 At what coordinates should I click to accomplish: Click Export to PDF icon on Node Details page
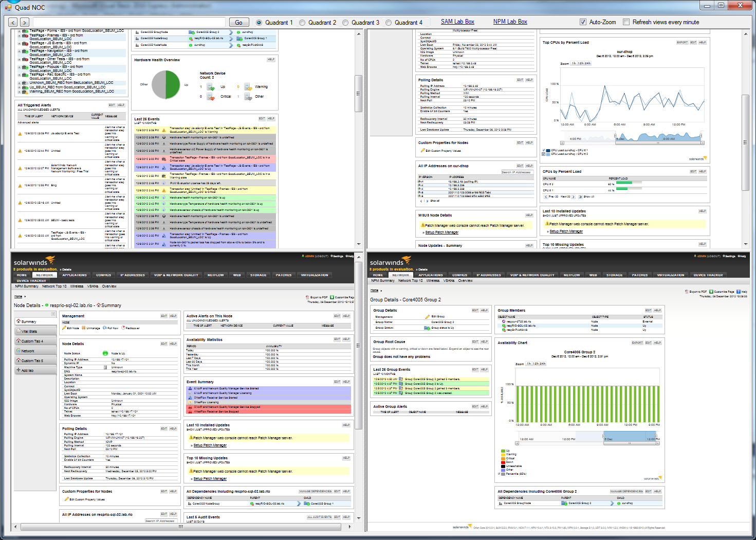point(308,297)
